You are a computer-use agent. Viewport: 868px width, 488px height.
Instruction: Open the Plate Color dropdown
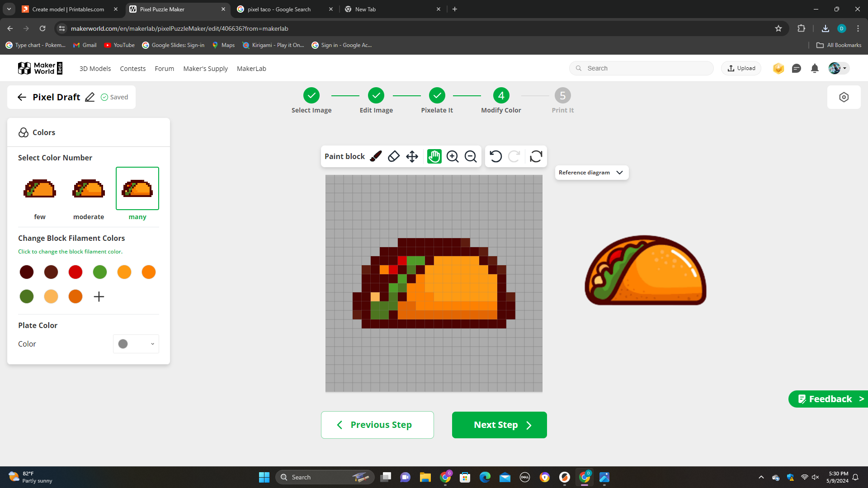click(135, 344)
